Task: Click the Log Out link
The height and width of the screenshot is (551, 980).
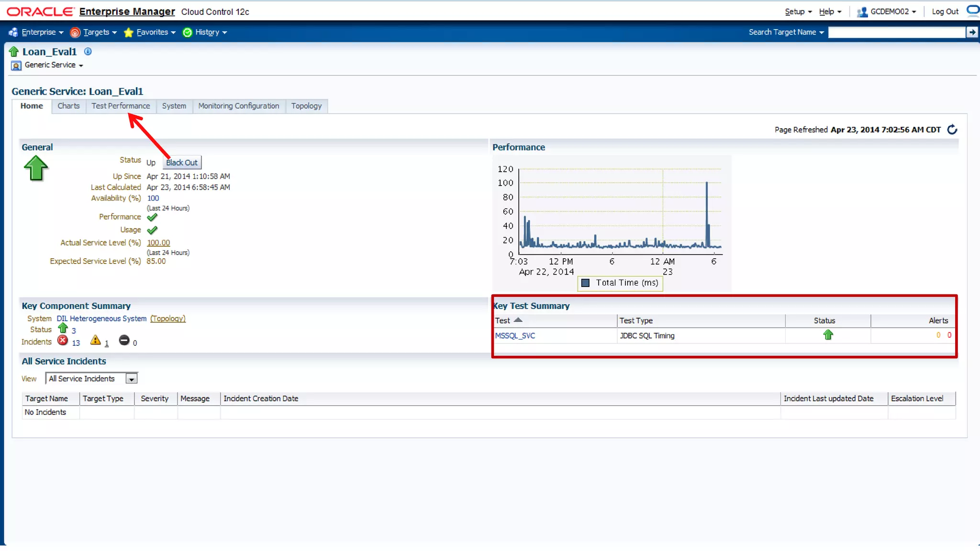Action: click(x=945, y=12)
